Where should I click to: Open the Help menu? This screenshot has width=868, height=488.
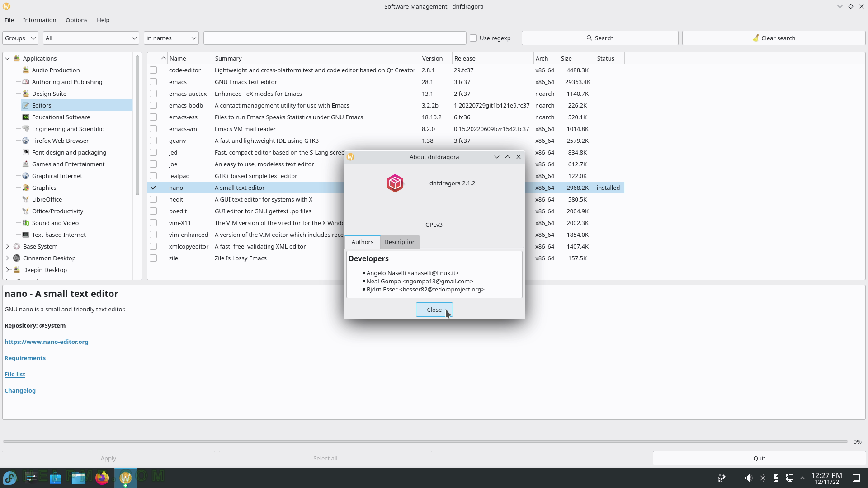click(103, 20)
